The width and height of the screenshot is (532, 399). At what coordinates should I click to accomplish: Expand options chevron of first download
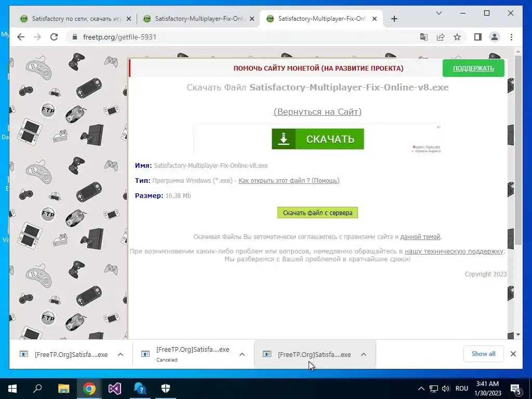(x=121, y=354)
